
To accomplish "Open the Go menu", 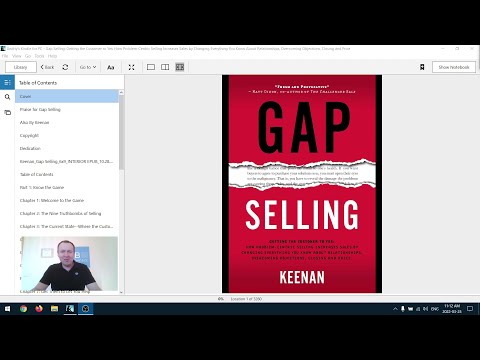I will pos(28,56).
